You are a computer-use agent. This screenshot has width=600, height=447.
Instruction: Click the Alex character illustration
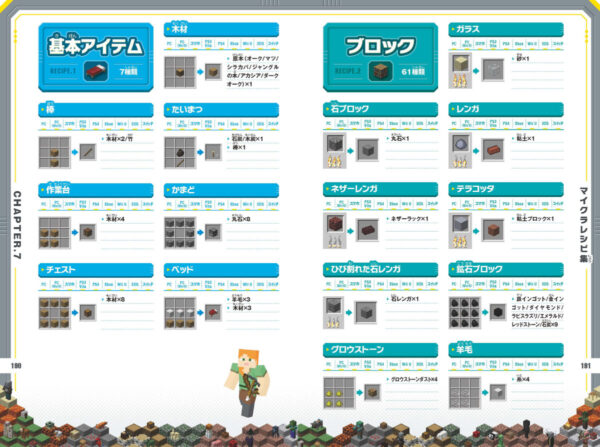click(247, 383)
